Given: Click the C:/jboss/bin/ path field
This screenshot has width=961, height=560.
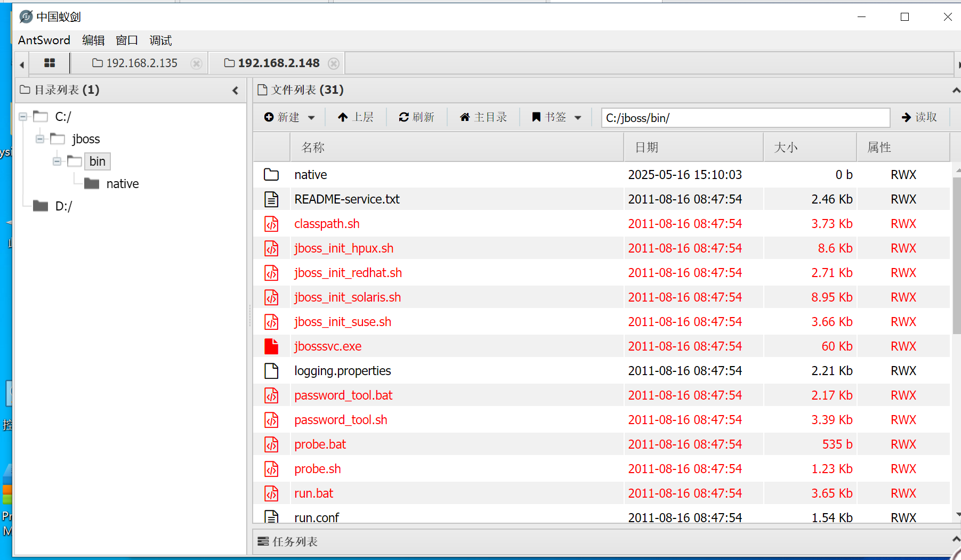Looking at the screenshot, I should tap(746, 118).
